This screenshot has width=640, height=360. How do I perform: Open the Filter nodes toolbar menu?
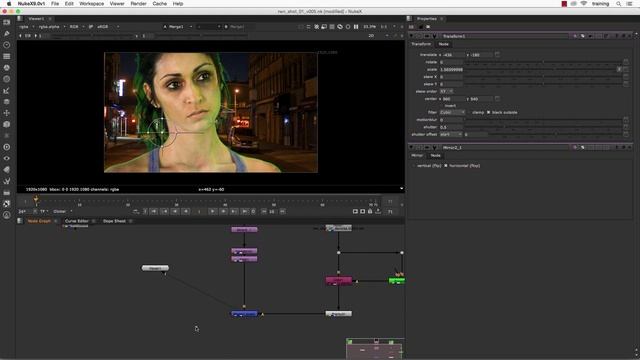(7, 79)
